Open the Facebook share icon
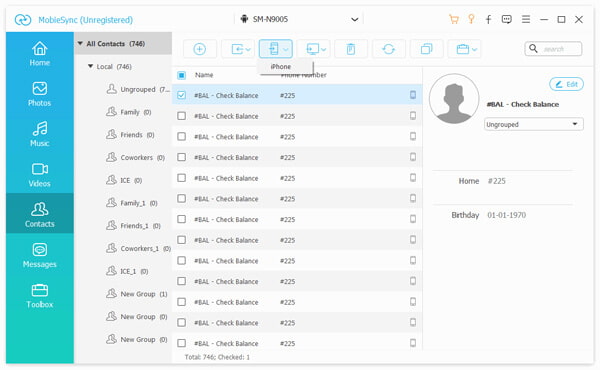Viewport: 600px width, 370px height. click(489, 20)
